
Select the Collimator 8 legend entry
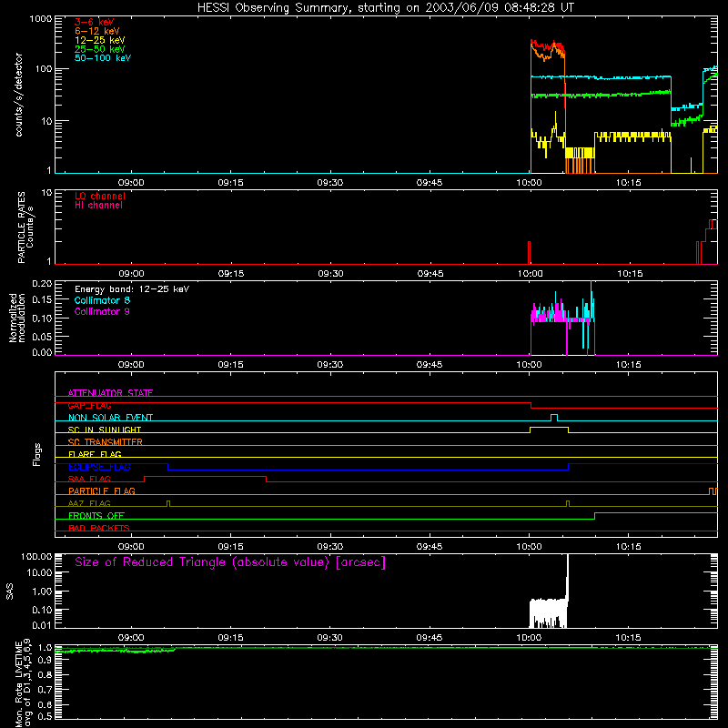click(x=102, y=300)
